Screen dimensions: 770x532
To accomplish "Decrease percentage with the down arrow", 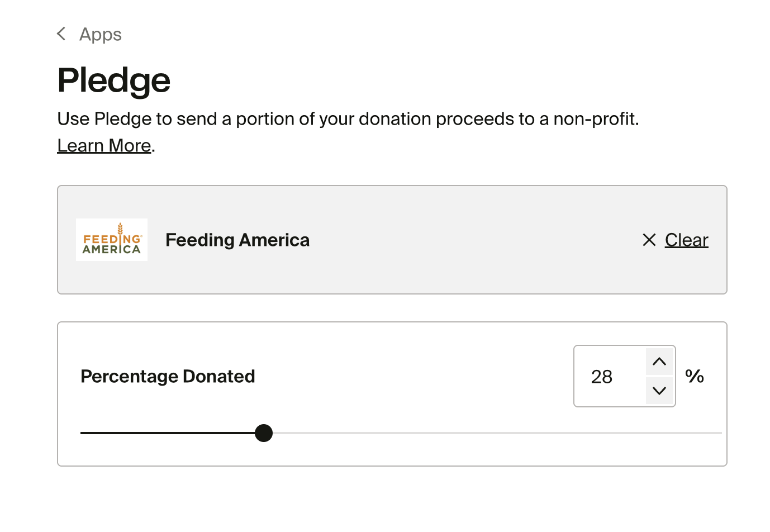I will (659, 391).
